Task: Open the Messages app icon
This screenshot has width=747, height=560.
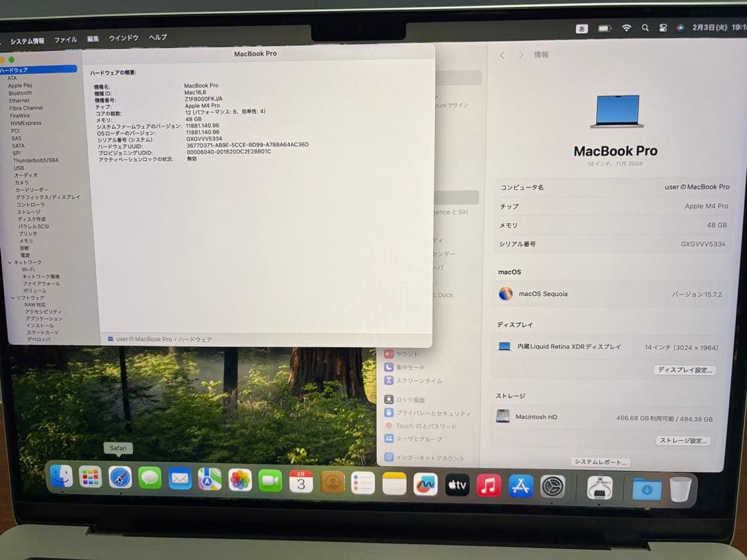Action: (x=149, y=478)
